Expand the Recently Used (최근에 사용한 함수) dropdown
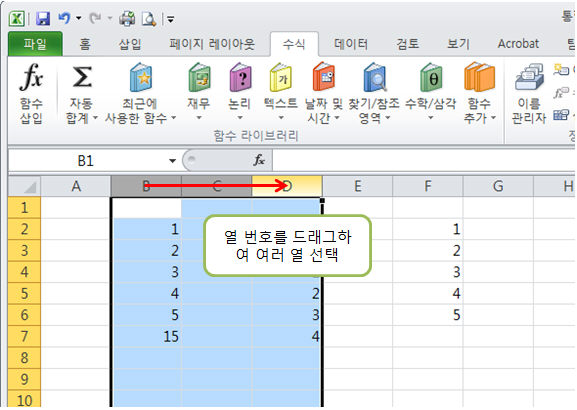 point(173,118)
